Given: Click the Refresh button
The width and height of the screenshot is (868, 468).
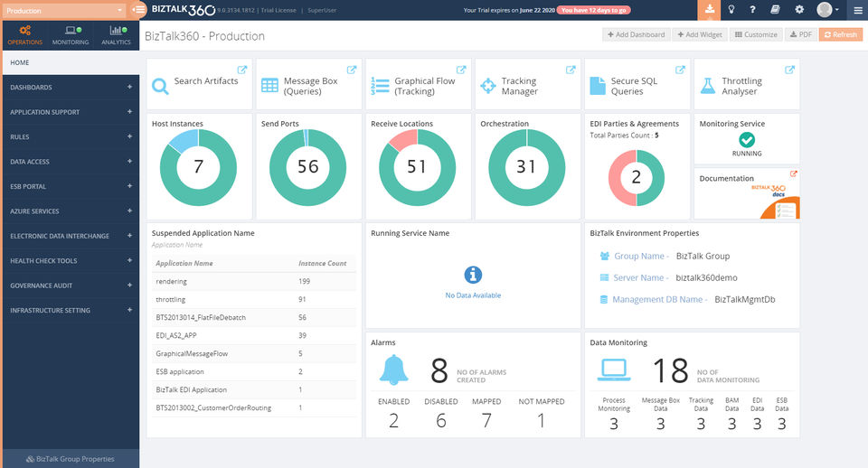Looking at the screenshot, I should click(840, 35).
